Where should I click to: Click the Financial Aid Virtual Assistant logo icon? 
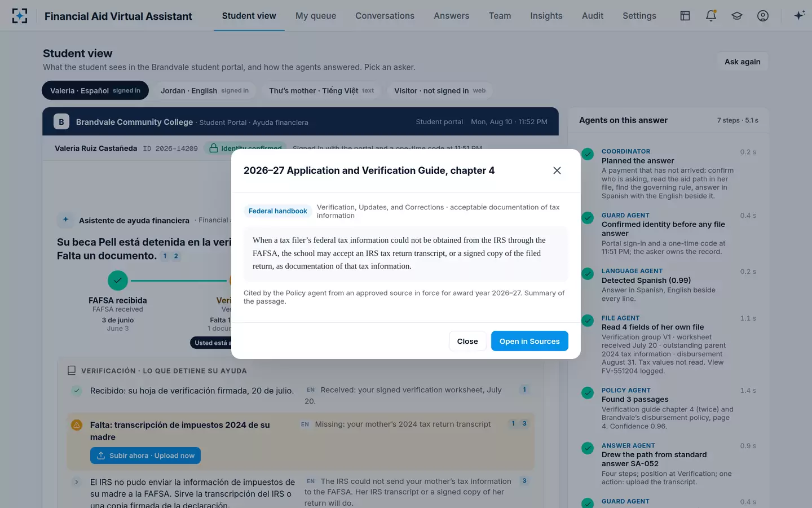(20, 16)
